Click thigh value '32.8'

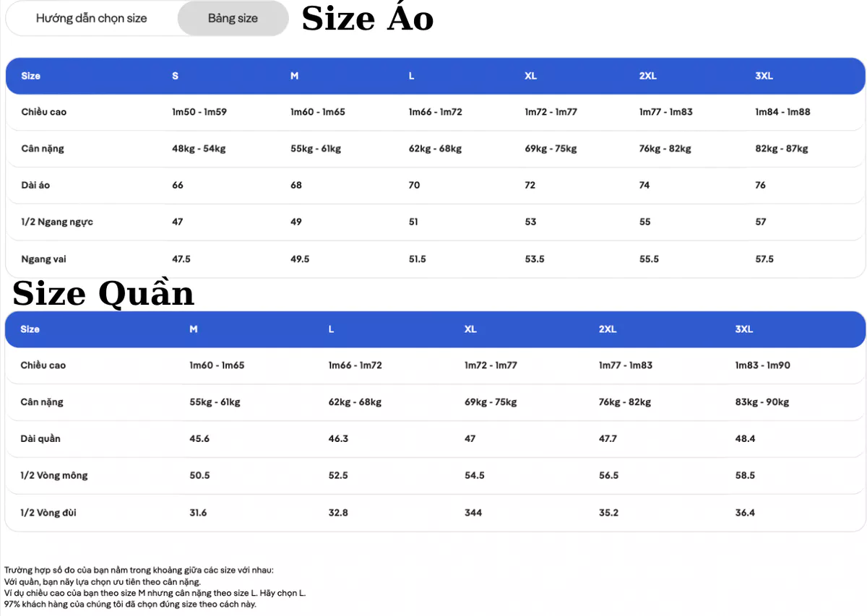[338, 513]
